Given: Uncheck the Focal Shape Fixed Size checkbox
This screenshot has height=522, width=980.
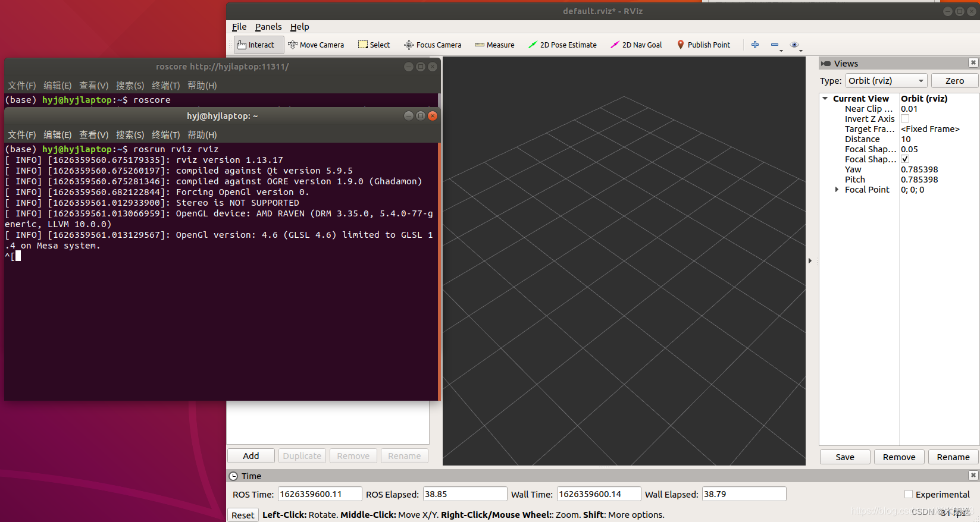Looking at the screenshot, I should (x=905, y=159).
